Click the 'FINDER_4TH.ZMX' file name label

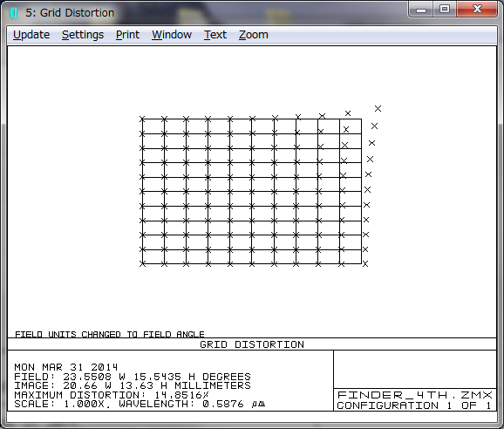coord(415,395)
